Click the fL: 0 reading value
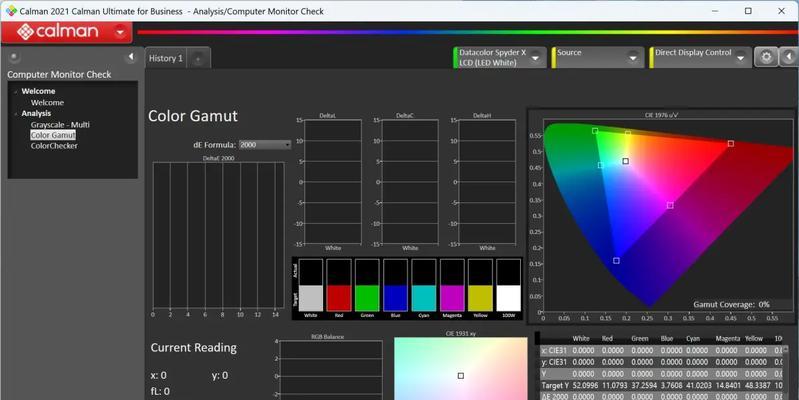Image resolution: width=799 pixels, height=400 pixels. [160, 391]
